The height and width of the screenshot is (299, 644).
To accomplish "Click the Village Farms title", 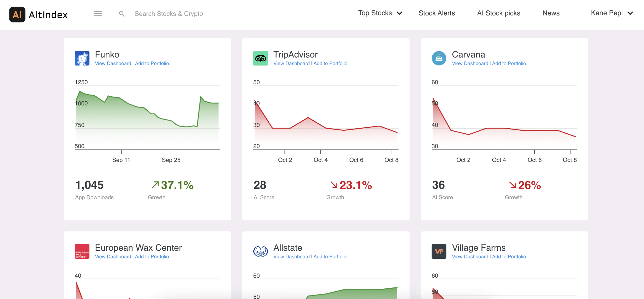I will 479,248.
